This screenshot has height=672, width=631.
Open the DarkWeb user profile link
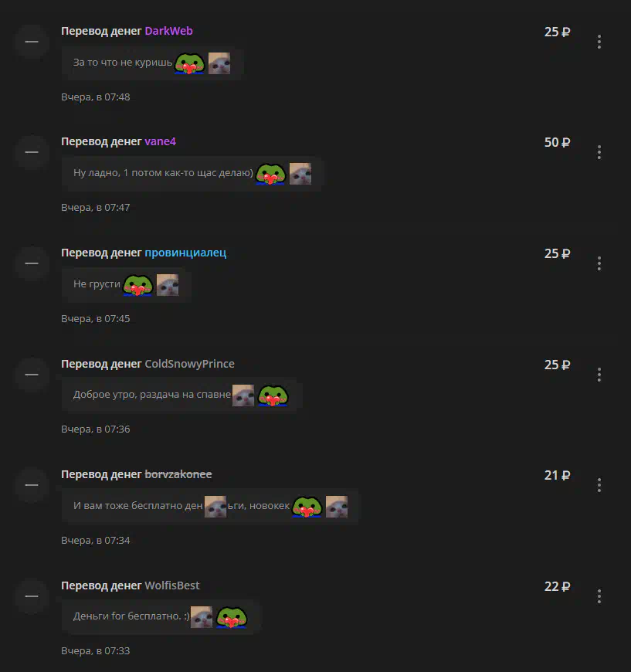168,31
